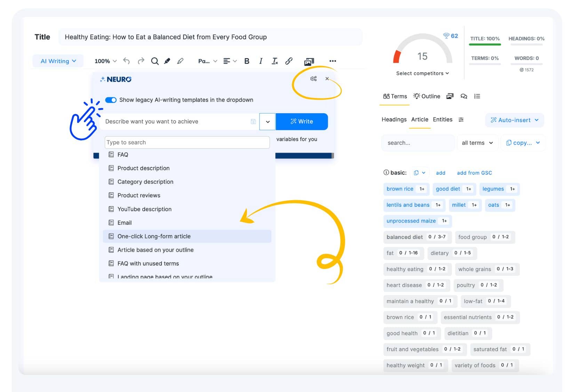Close the Neuro AI panel
Screen dimensions: 574x392
click(x=327, y=79)
